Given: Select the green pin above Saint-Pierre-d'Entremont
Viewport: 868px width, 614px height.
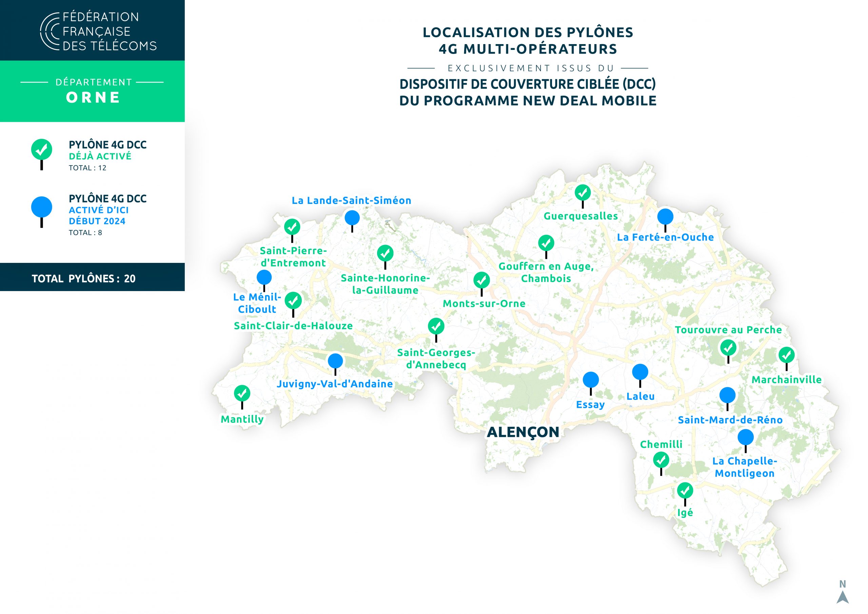Looking at the screenshot, I should pos(292,230).
